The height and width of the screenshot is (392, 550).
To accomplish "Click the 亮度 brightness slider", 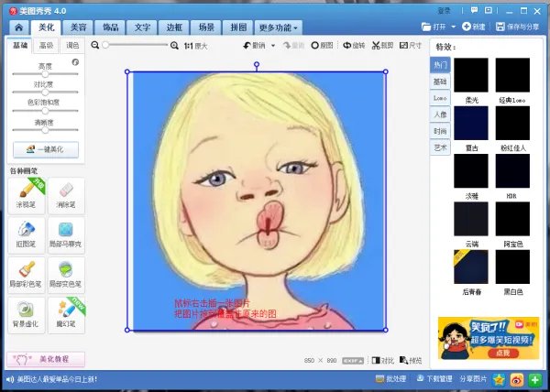I will (x=46, y=74).
